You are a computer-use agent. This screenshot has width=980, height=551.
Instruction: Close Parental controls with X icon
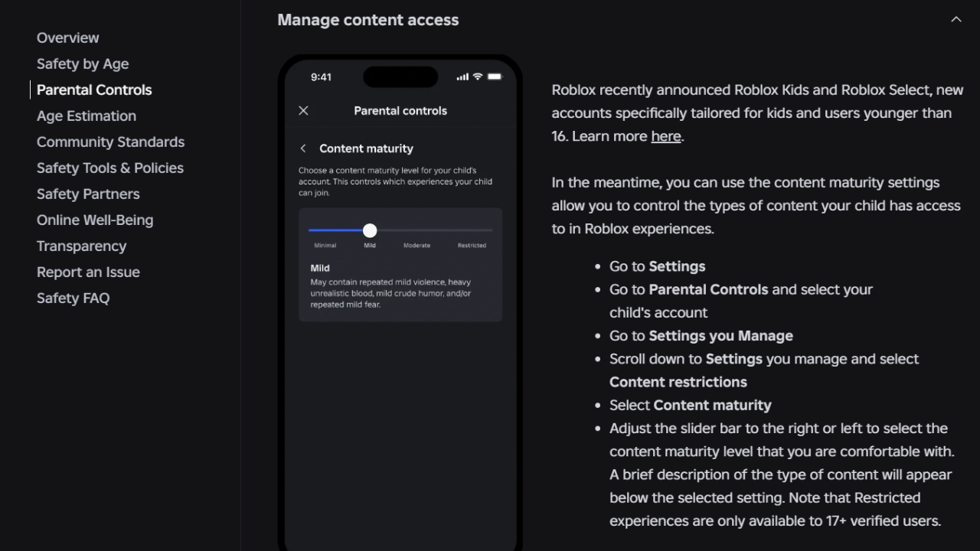(x=303, y=110)
